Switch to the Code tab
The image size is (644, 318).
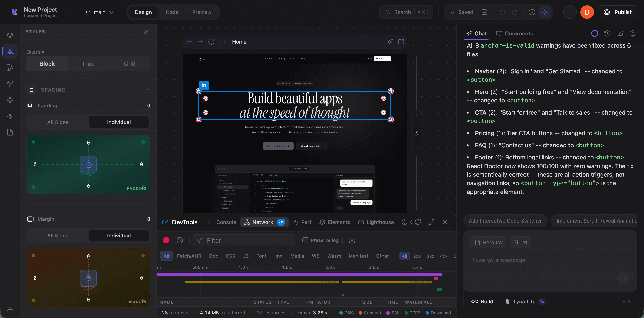coord(172,12)
